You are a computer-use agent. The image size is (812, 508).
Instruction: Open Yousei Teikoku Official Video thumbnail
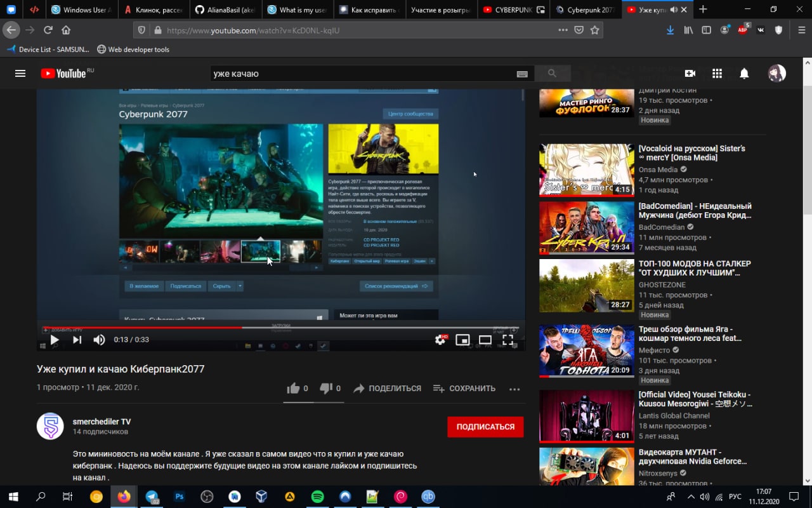(587, 417)
